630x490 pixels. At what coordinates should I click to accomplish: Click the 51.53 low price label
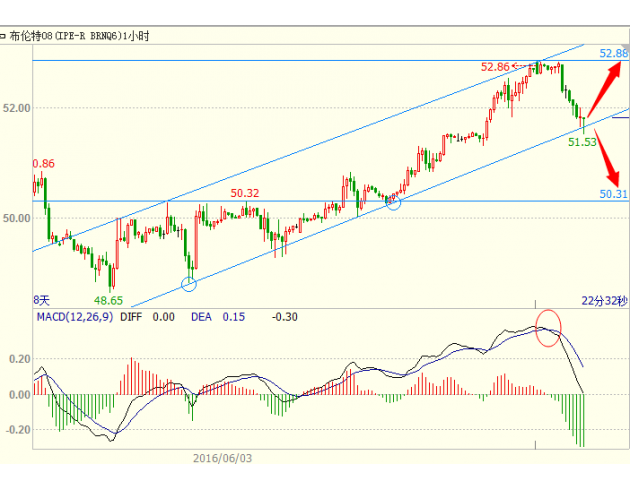point(583,143)
